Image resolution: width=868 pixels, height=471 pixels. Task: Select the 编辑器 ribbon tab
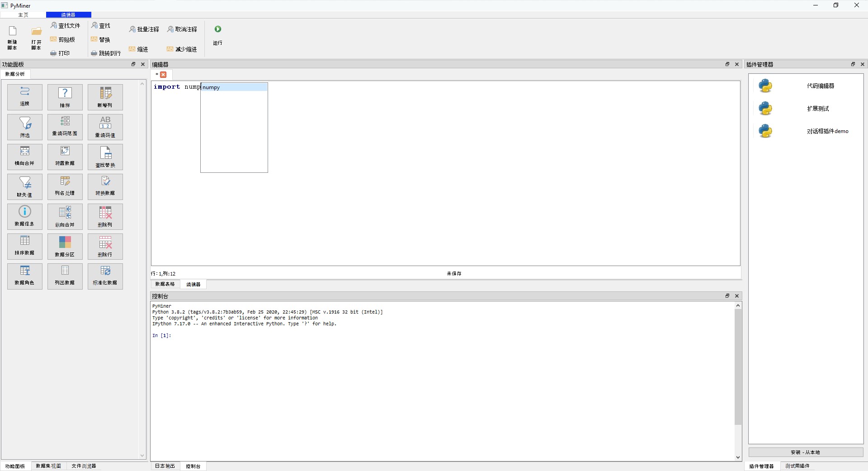click(x=68, y=15)
